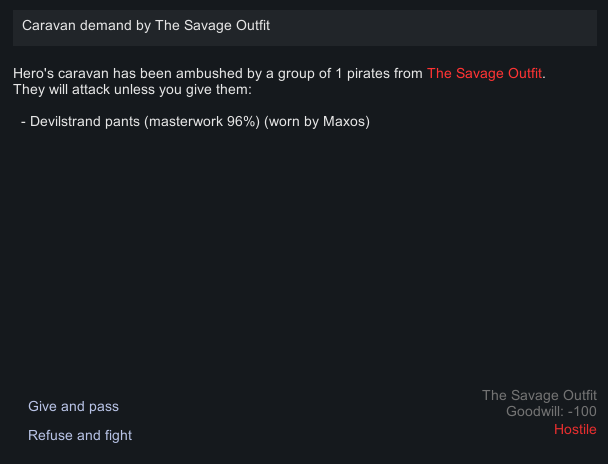Click The Savage Outfit name in title
Image resolution: width=608 pixels, height=464 pixels.
213,25
